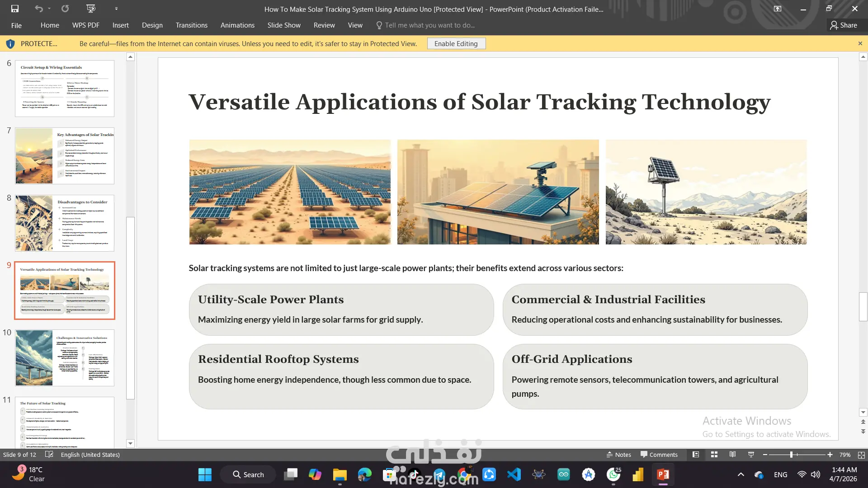Switch to Reading View icon
The width and height of the screenshot is (868, 488).
click(x=732, y=455)
